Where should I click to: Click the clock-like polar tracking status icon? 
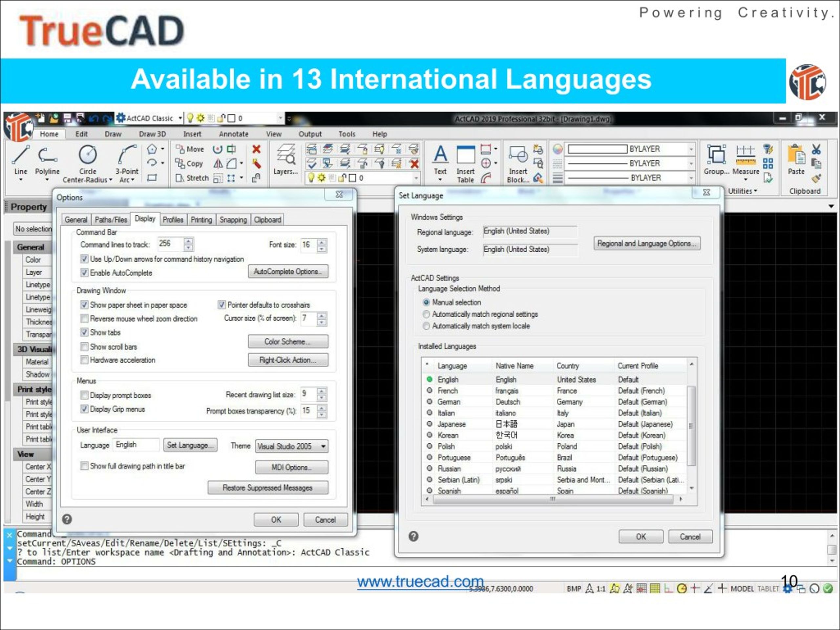[682, 589]
